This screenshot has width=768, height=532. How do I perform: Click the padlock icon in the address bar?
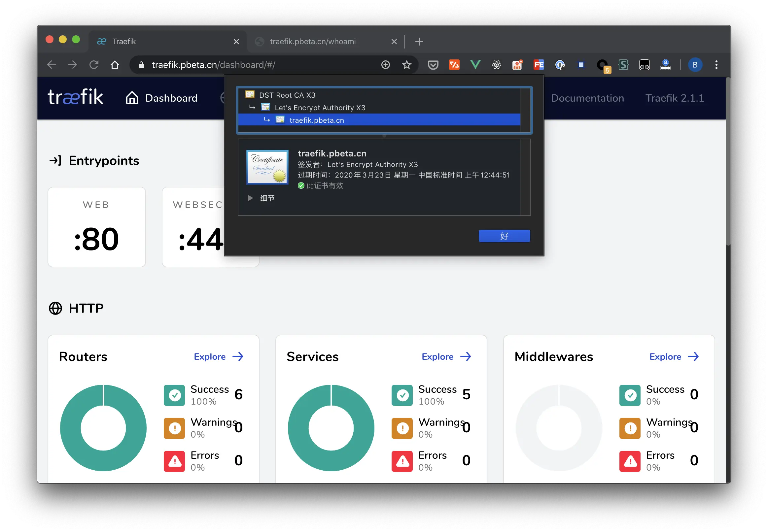(141, 65)
